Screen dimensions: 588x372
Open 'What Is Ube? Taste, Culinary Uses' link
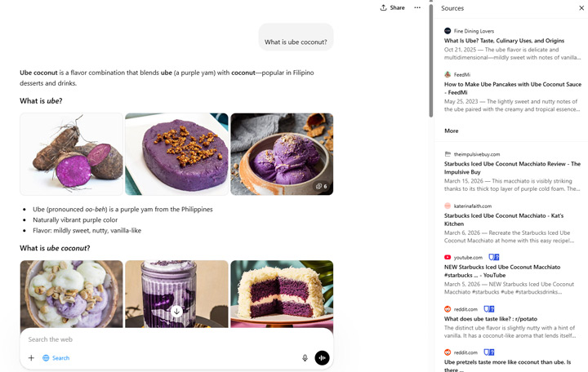point(504,41)
